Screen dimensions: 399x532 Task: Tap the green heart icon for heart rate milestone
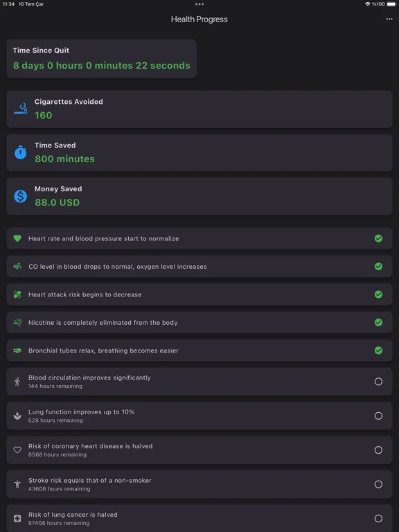point(17,238)
